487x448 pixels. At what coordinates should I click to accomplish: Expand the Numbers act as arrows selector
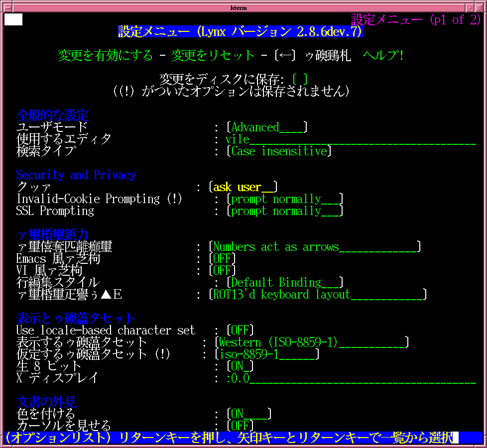(x=315, y=247)
